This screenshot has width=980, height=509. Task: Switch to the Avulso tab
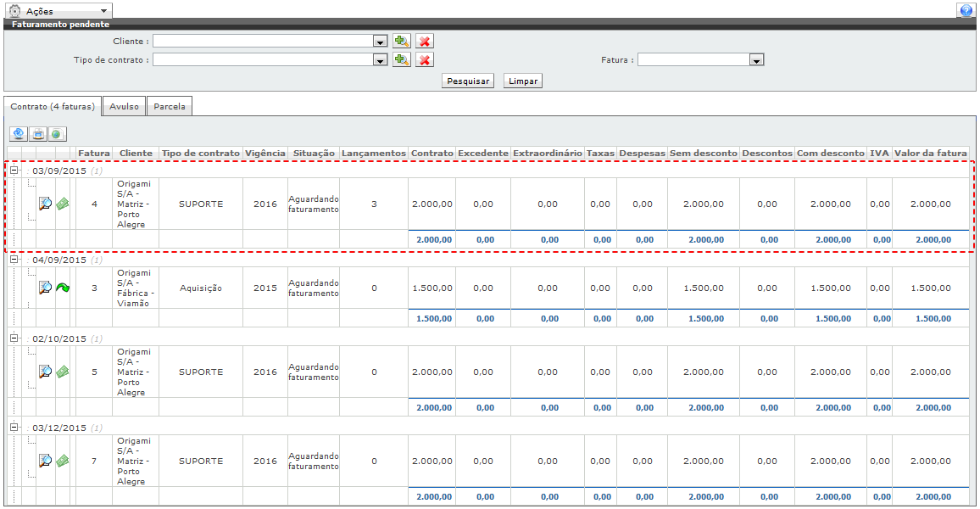(124, 107)
